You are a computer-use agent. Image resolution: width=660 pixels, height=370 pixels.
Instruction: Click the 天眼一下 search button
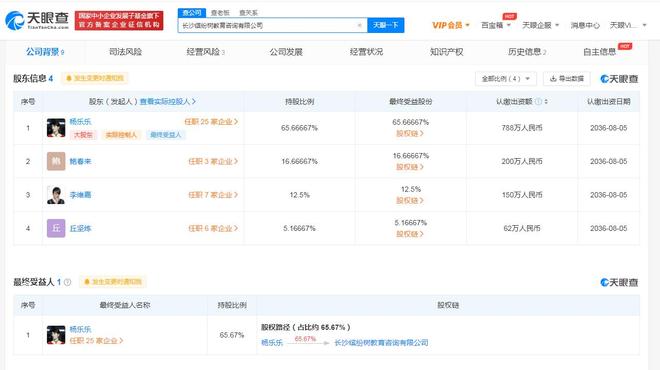click(386, 25)
